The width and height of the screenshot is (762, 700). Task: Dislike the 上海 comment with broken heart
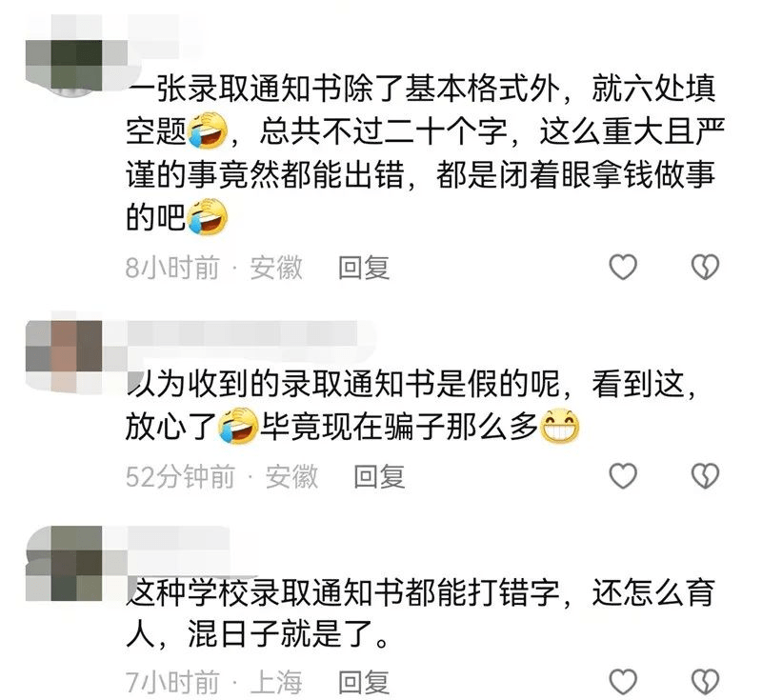tap(705, 682)
